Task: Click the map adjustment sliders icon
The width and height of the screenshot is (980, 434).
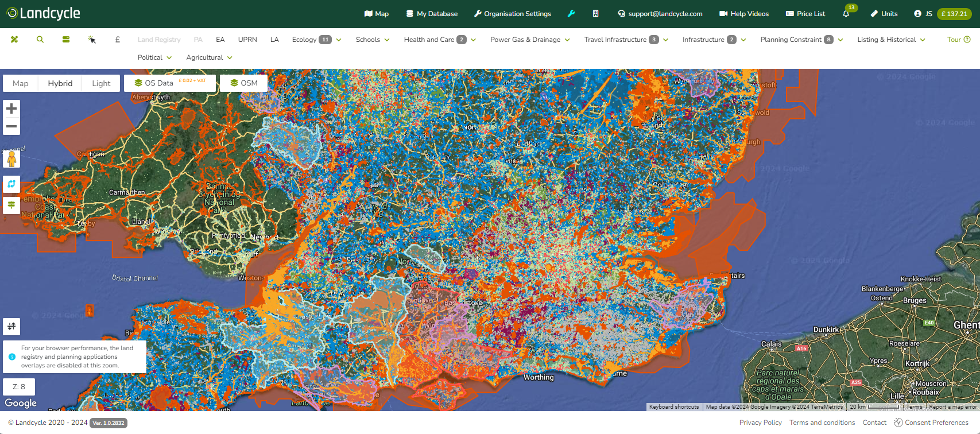Action: point(11,327)
